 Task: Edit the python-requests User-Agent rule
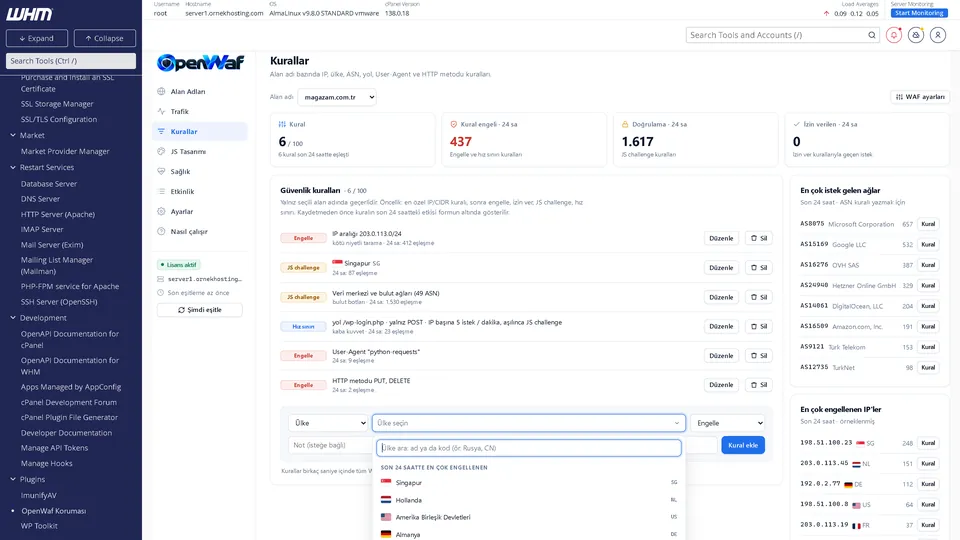[x=721, y=356]
